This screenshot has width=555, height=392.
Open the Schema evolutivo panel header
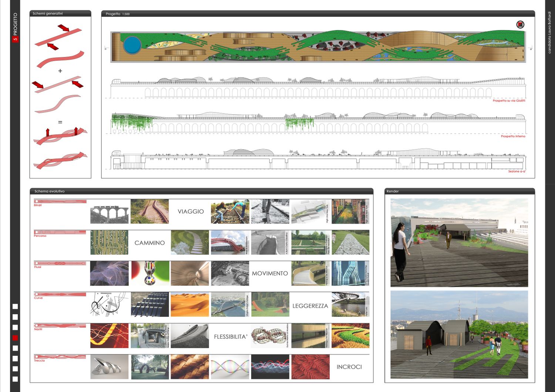tap(201, 191)
